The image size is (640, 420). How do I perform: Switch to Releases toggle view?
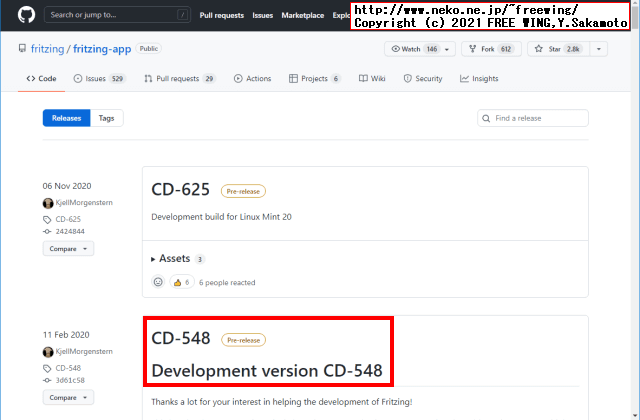66,118
